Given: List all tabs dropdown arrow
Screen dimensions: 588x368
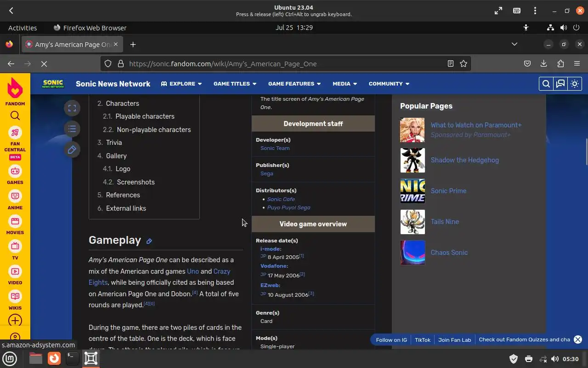Looking at the screenshot, I should pyautogui.click(x=514, y=44).
